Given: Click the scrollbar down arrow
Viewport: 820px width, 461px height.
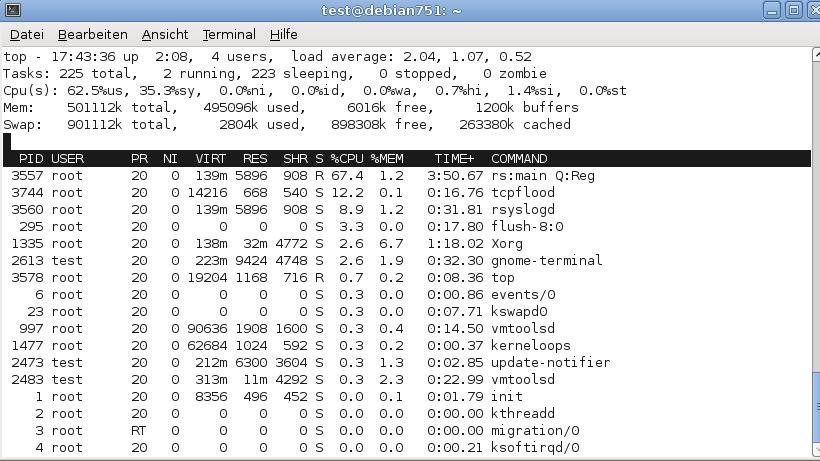Looking at the screenshot, I should pyautogui.click(x=816, y=450).
